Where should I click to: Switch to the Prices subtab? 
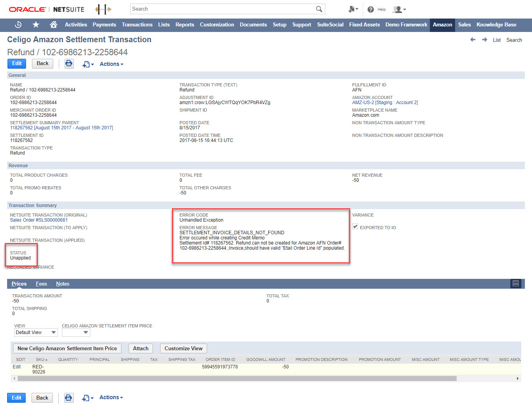tap(19, 284)
